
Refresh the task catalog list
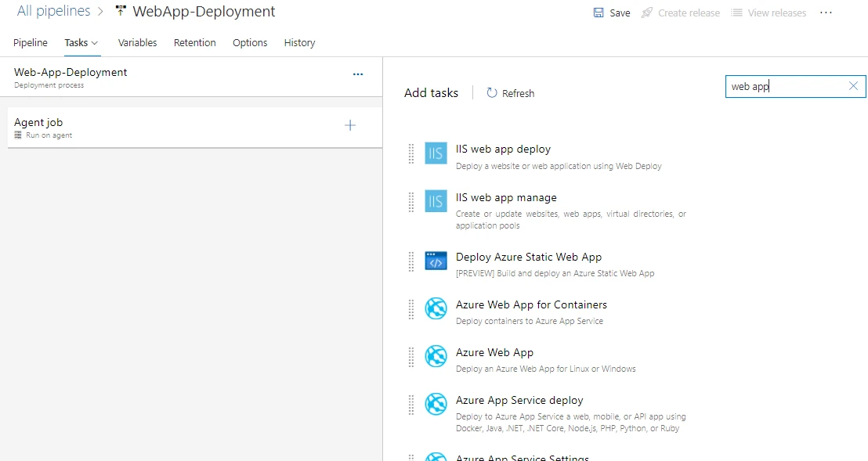510,92
